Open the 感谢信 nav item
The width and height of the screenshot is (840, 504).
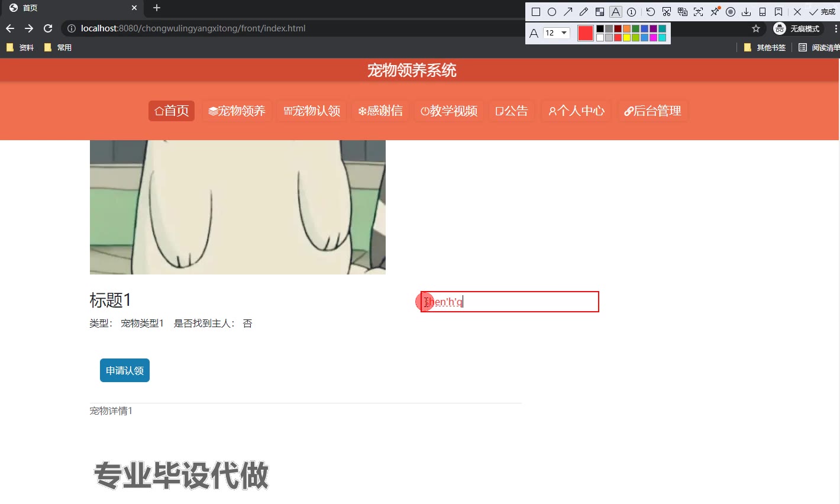point(380,111)
